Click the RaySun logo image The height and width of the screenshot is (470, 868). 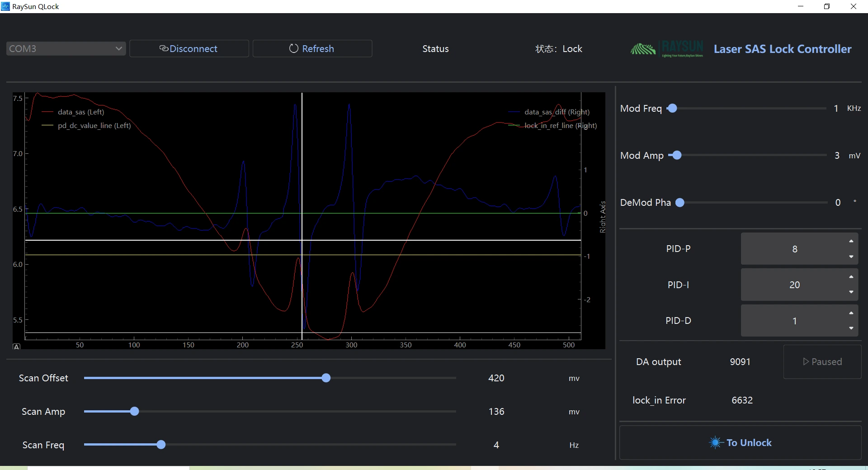pyautogui.click(x=667, y=49)
